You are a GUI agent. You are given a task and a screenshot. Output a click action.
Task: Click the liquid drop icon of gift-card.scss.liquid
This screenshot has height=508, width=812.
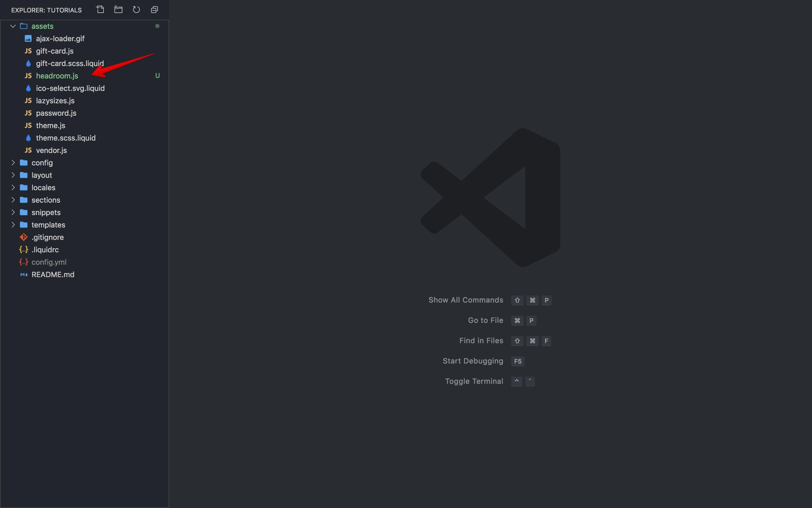28,63
